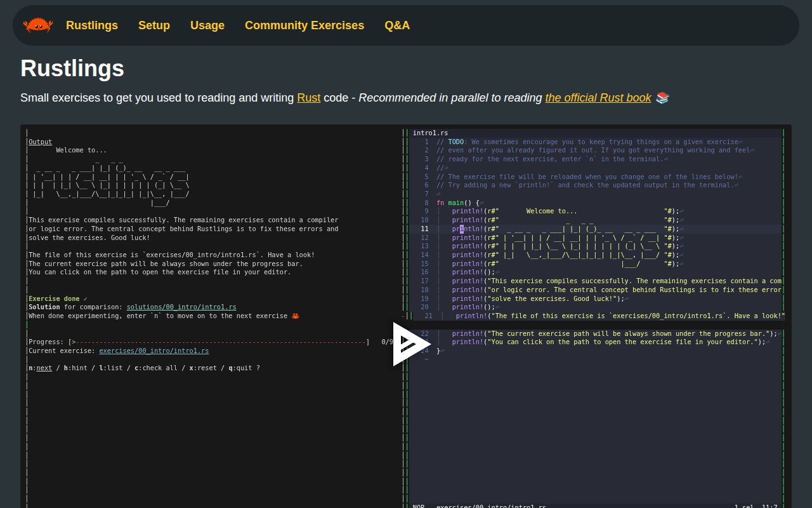Click 'solve the exercises. Good luck!' on line 19

click(539, 298)
